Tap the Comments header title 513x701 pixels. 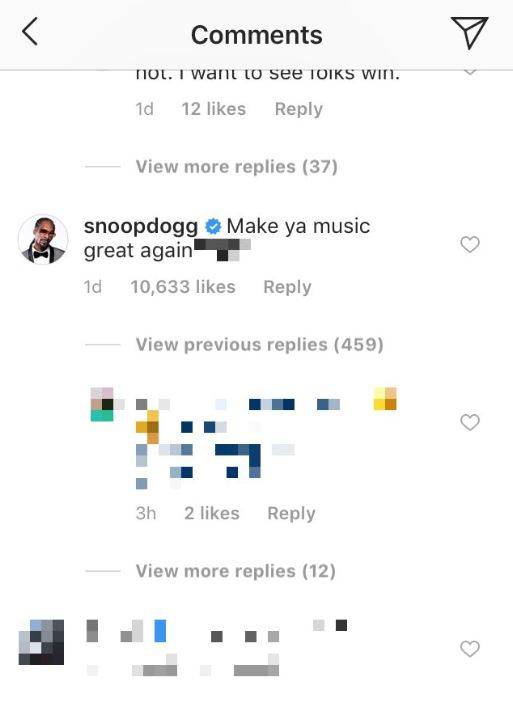click(x=257, y=35)
